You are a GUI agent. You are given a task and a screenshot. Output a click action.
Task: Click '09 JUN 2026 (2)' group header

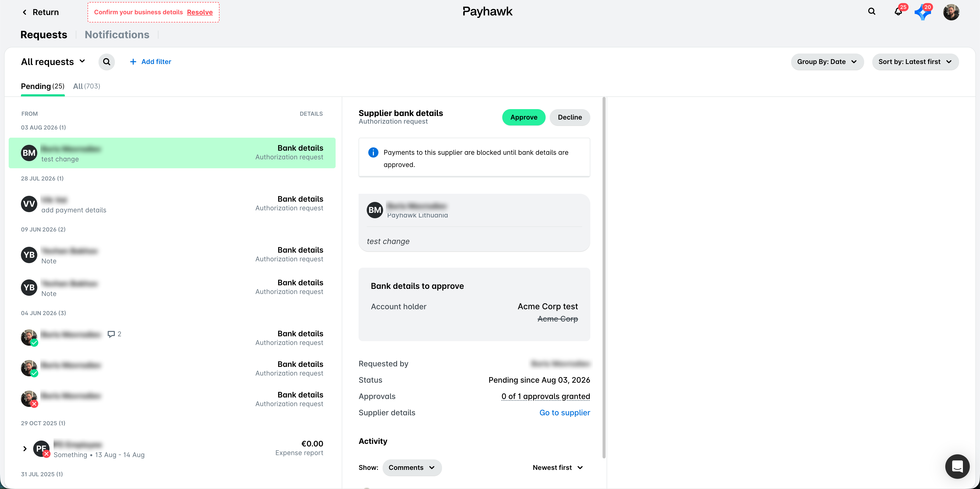click(x=43, y=229)
